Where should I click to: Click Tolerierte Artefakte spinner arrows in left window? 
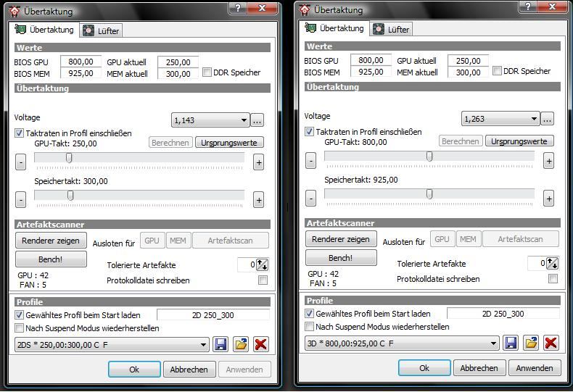pos(263,264)
